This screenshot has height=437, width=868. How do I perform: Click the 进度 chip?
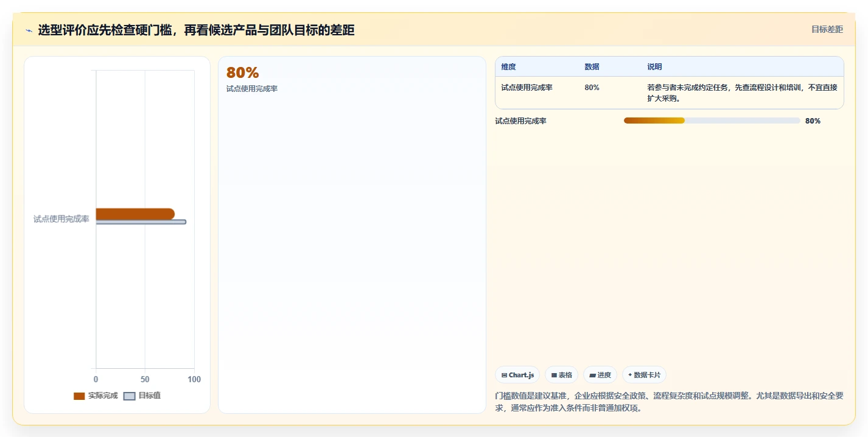click(600, 375)
